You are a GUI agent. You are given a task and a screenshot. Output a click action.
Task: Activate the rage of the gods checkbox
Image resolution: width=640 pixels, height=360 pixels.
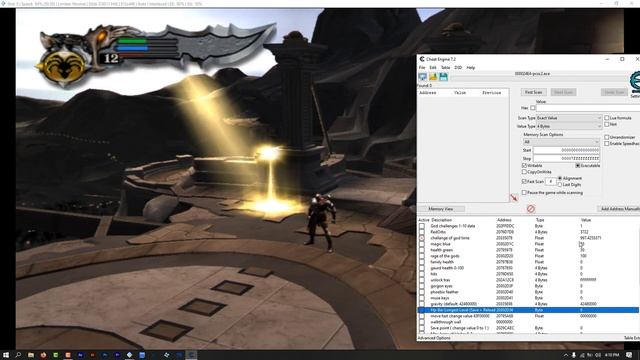point(422,256)
